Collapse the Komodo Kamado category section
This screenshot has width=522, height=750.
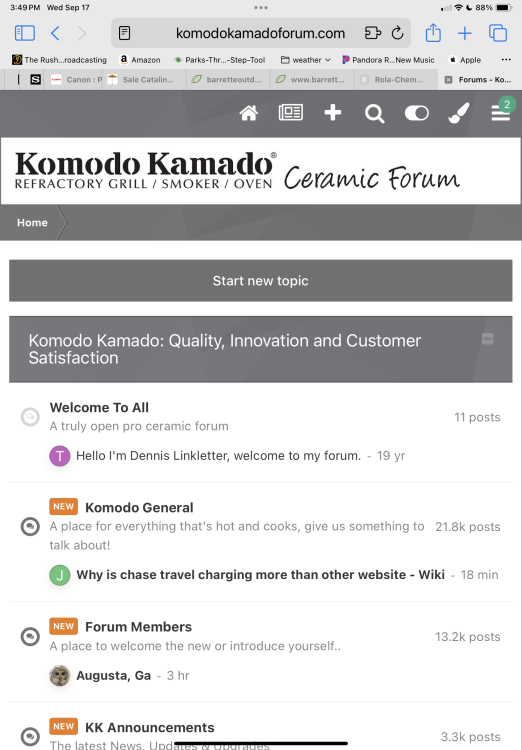coord(487,339)
